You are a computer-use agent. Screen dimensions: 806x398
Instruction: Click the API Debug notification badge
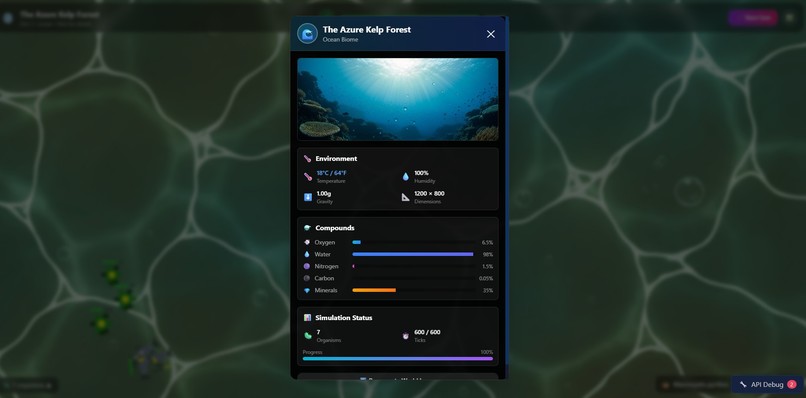tap(792, 385)
